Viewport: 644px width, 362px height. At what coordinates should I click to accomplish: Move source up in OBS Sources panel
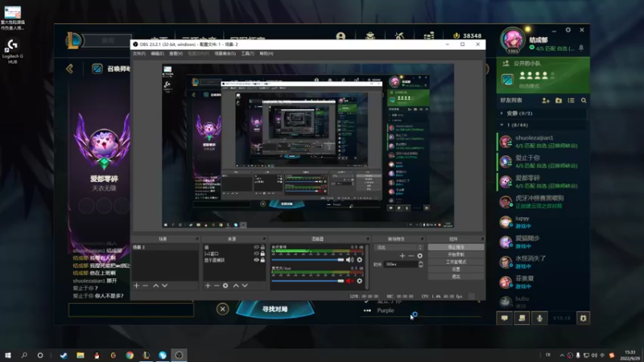click(x=236, y=286)
